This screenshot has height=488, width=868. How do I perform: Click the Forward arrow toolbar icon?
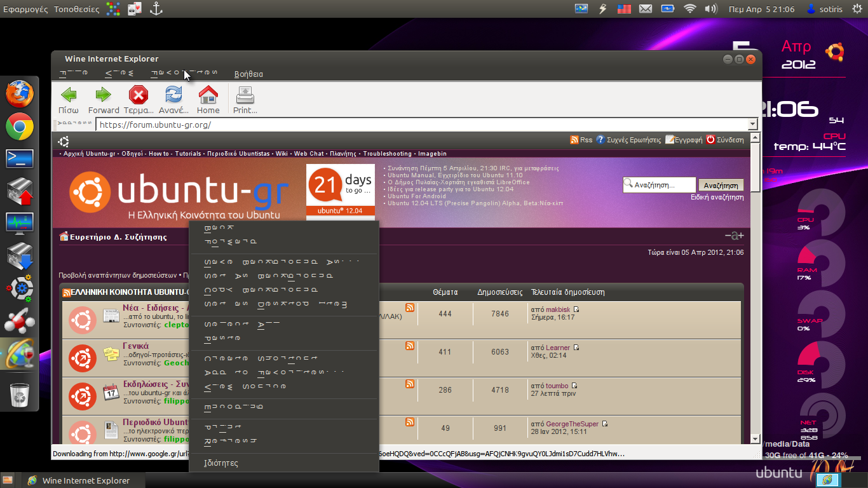pyautogui.click(x=103, y=96)
